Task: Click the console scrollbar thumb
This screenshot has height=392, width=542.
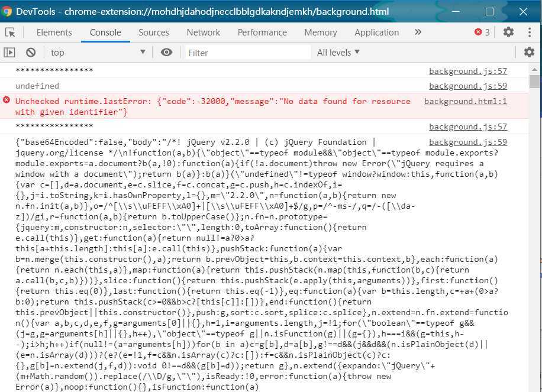Action: pos(534,82)
